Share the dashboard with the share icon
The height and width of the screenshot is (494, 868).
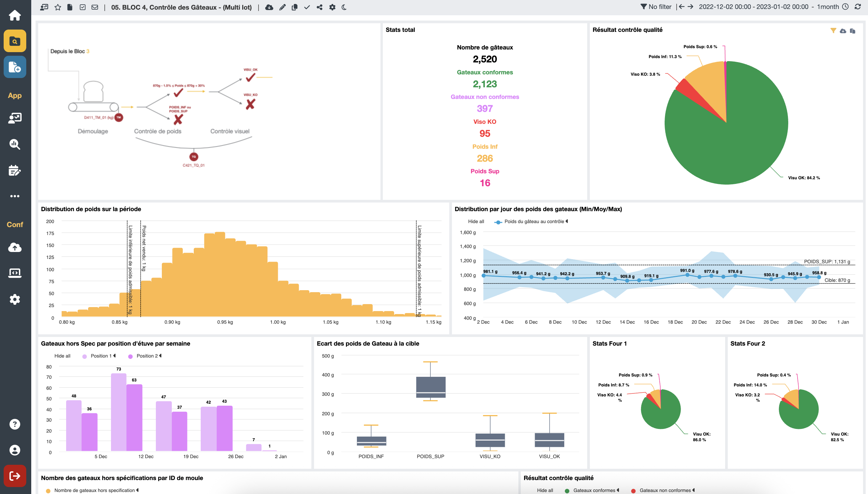pyautogui.click(x=319, y=7)
